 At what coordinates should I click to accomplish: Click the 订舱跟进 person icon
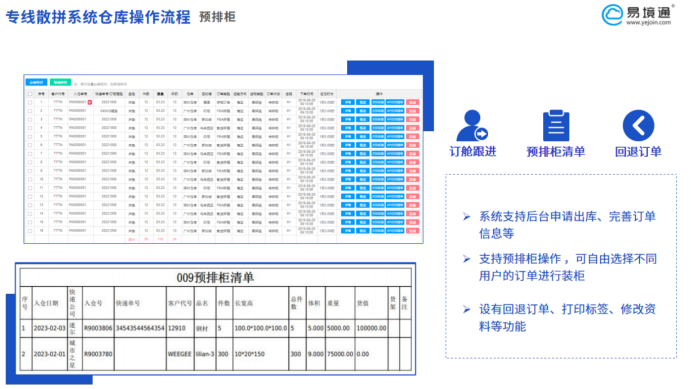pos(472,126)
